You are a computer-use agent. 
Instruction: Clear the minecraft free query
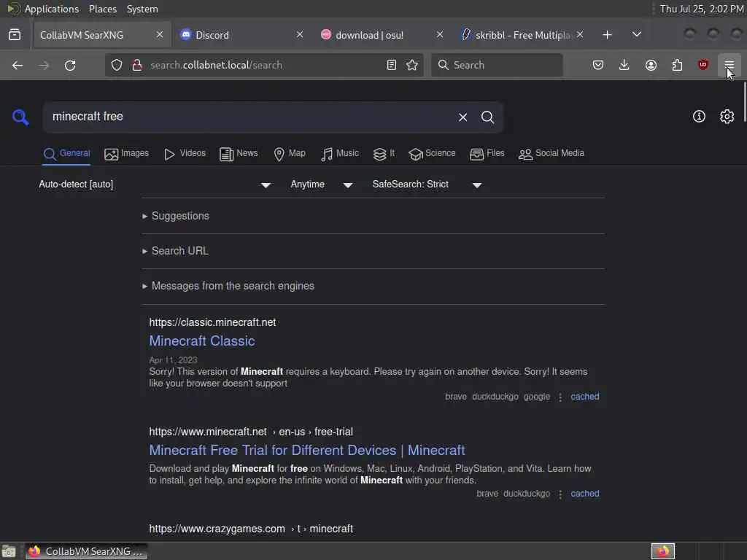click(x=462, y=117)
